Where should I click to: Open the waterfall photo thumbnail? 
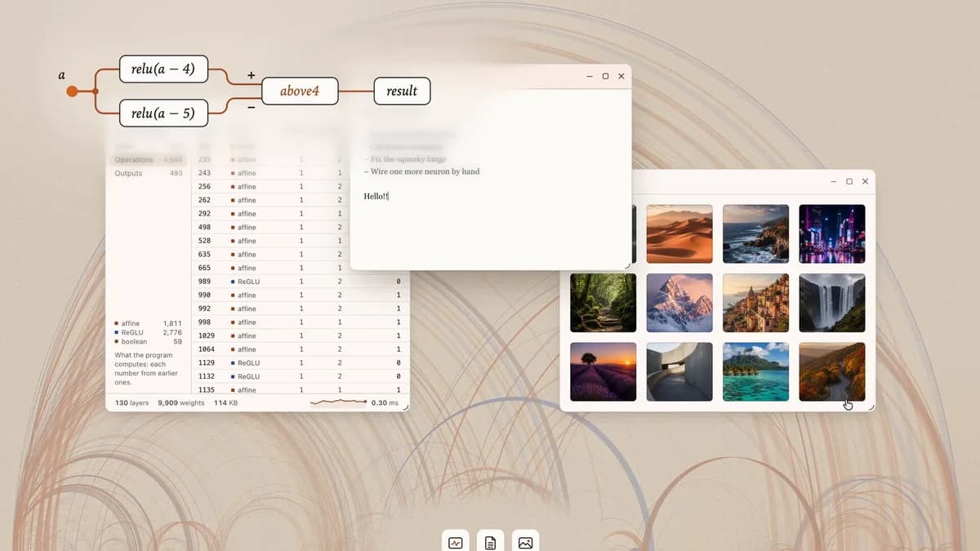tap(832, 303)
